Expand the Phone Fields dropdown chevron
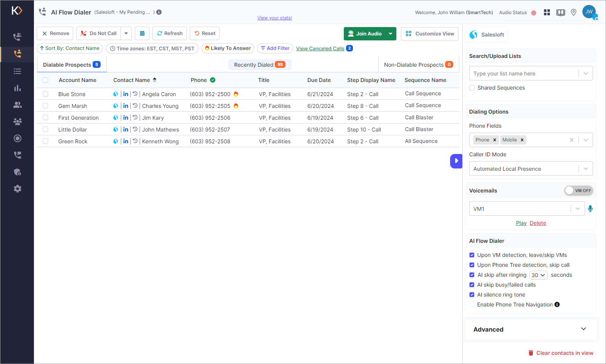606x364 pixels. coord(586,140)
